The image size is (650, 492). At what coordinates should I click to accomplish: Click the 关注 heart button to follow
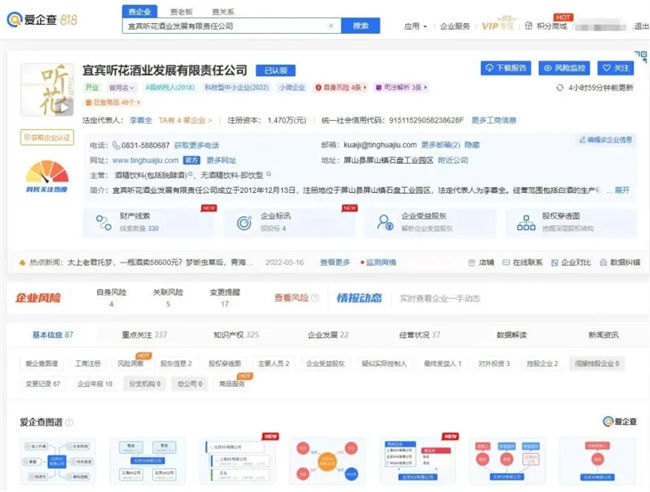click(616, 68)
